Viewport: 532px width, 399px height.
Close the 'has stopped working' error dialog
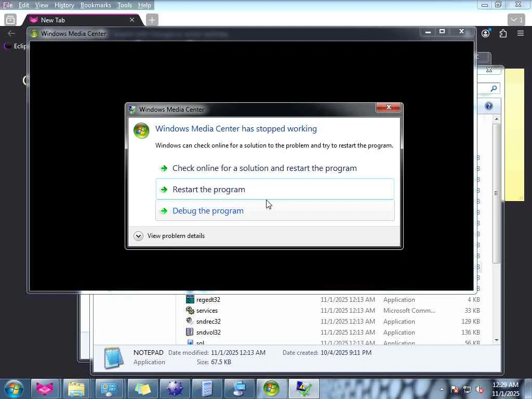(388, 107)
